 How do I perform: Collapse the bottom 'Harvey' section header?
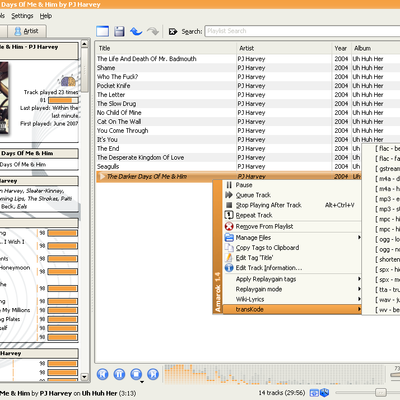point(39,353)
